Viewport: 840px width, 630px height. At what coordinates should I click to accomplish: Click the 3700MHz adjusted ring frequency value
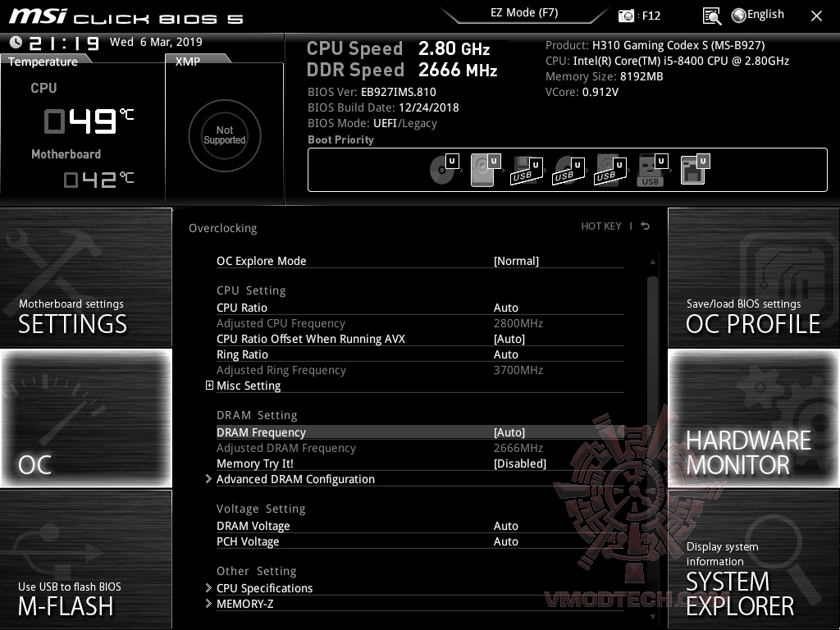(518, 370)
